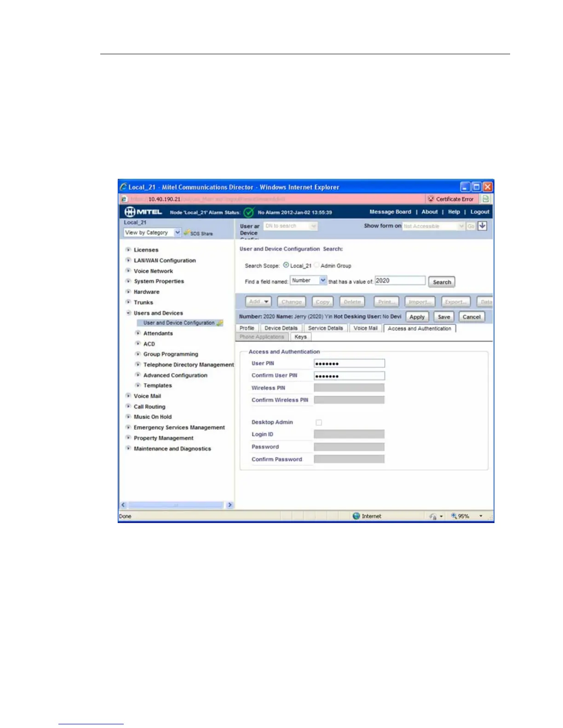Select the Local_21 search scope radio button
The height and width of the screenshot is (728, 563).
tap(286, 265)
